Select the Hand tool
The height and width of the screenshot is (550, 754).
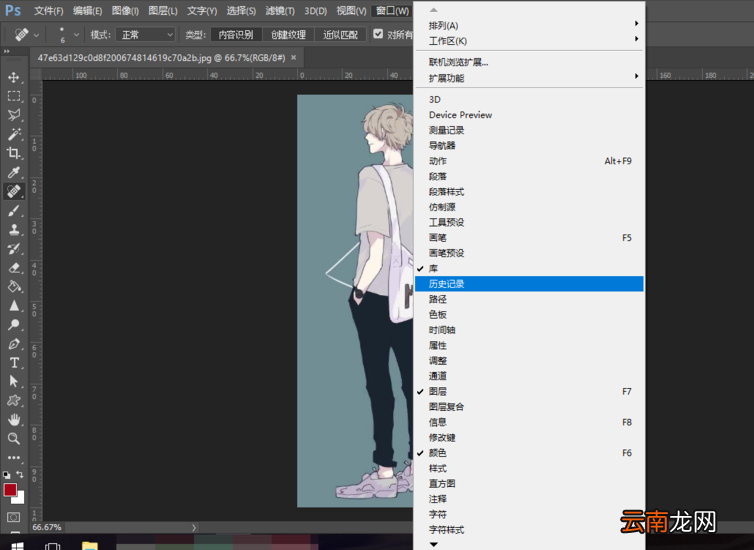[13, 419]
